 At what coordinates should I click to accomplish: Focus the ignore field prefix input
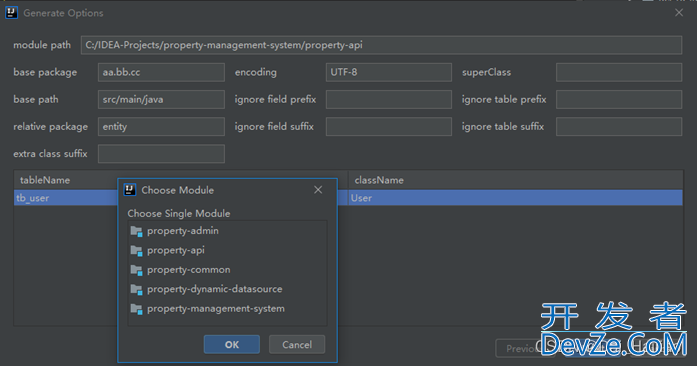(389, 100)
